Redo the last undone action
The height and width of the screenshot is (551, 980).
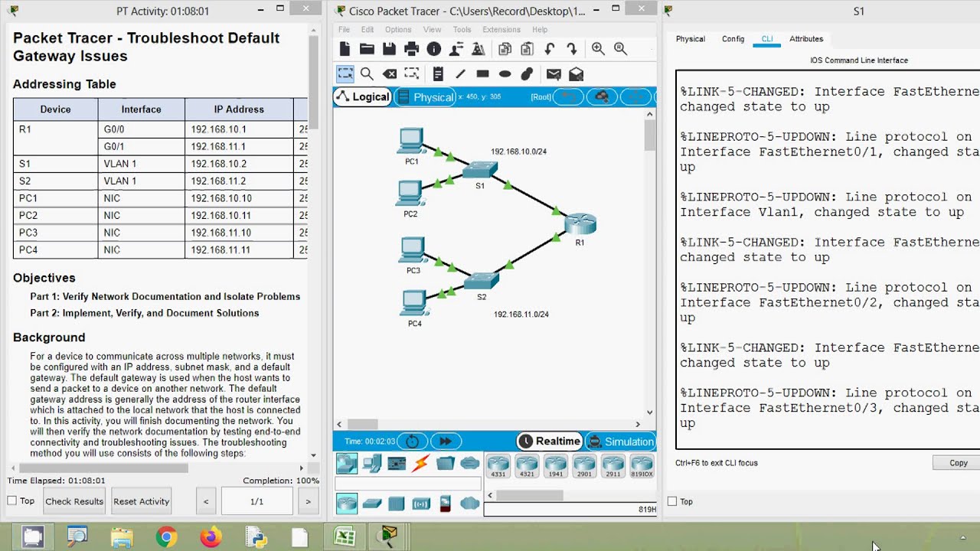tap(572, 49)
